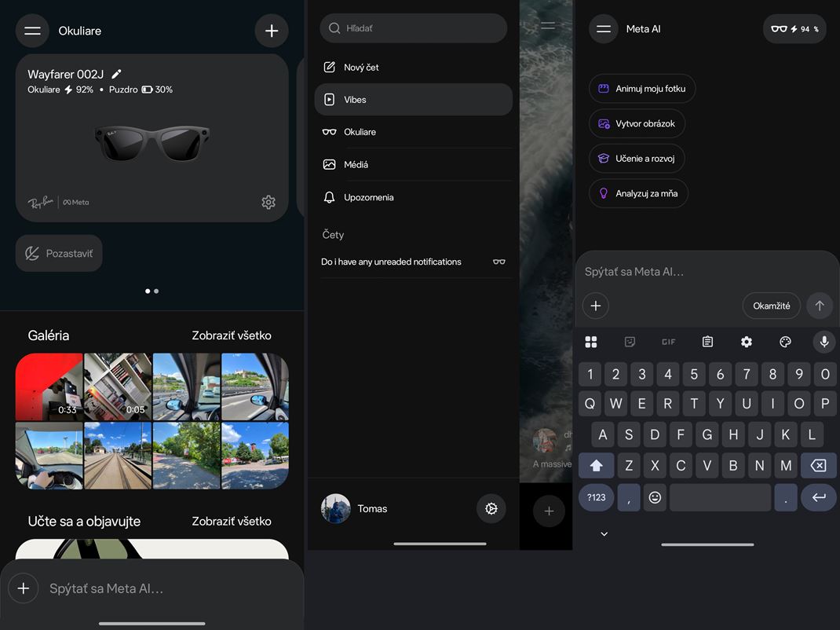This screenshot has height=630, width=840.
Task: Open the Tomas profile
Action: (x=355, y=508)
